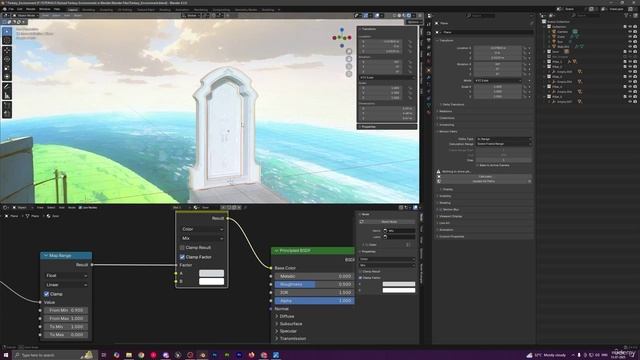Click color swatch A in Mix node

pos(211,273)
